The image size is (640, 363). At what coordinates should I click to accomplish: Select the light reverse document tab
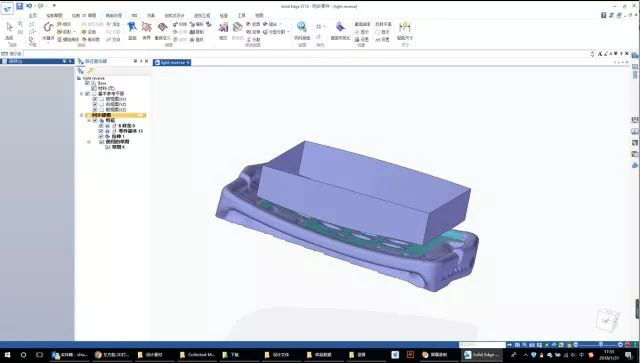(x=172, y=62)
